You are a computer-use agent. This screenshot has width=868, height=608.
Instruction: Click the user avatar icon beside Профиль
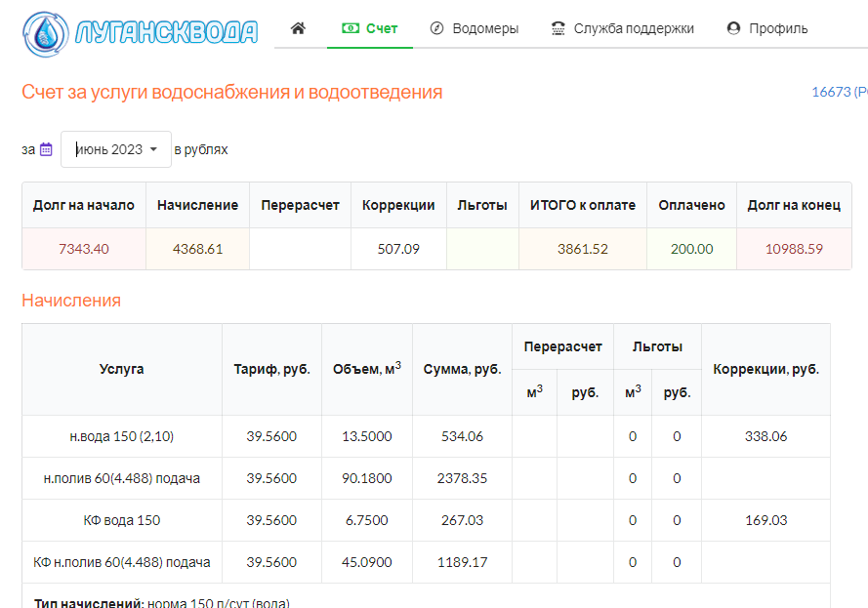(733, 28)
